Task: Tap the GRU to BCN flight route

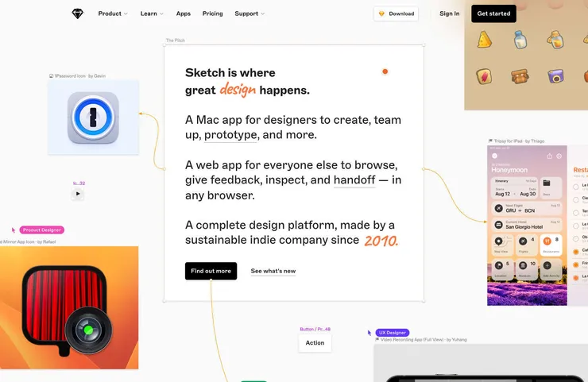Action: point(520,210)
